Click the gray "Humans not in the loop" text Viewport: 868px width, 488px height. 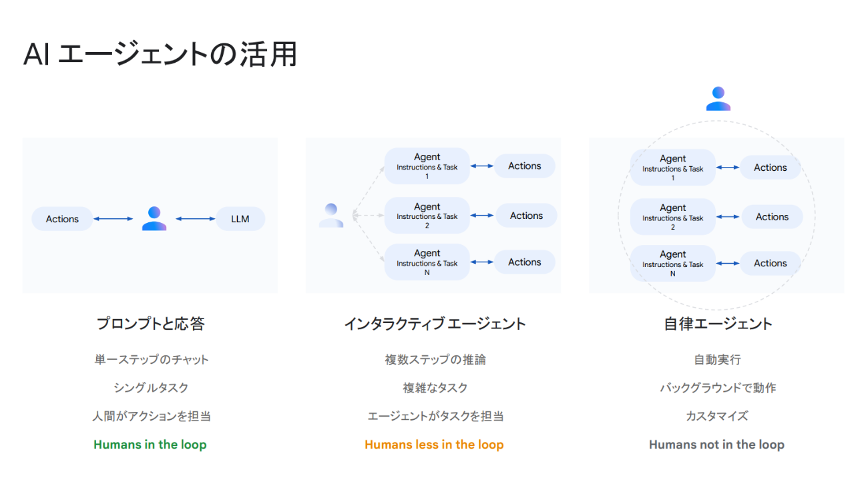point(716,445)
